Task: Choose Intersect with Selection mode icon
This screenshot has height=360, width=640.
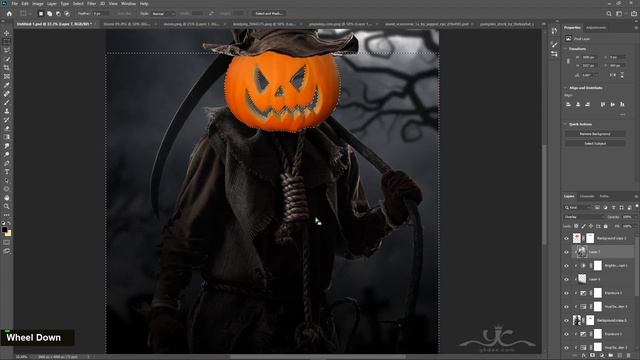Action: pos(67,13)
